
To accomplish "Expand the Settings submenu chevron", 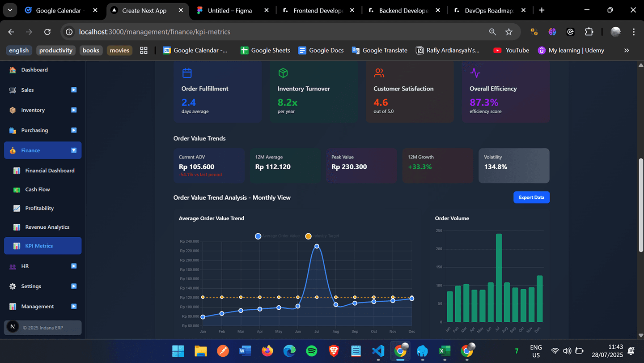I will point(73,286).
